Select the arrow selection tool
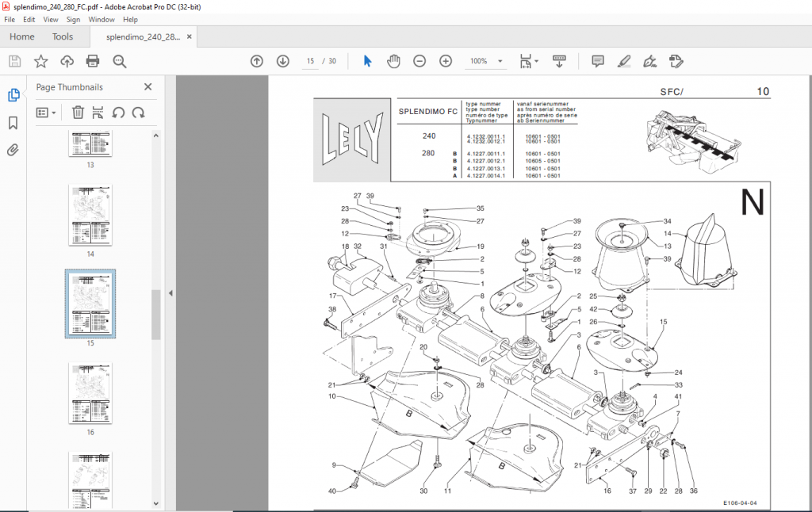This screenshot has height=512, width=812. pyautogui.click(x=368, y=61)
